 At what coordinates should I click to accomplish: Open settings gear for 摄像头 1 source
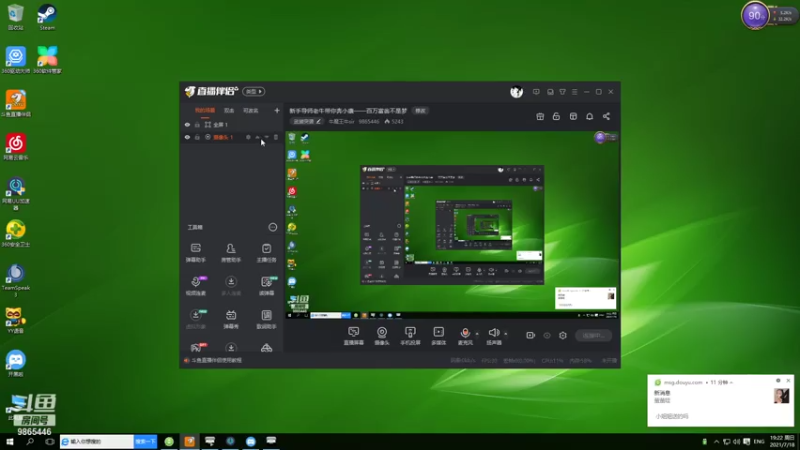248,137
